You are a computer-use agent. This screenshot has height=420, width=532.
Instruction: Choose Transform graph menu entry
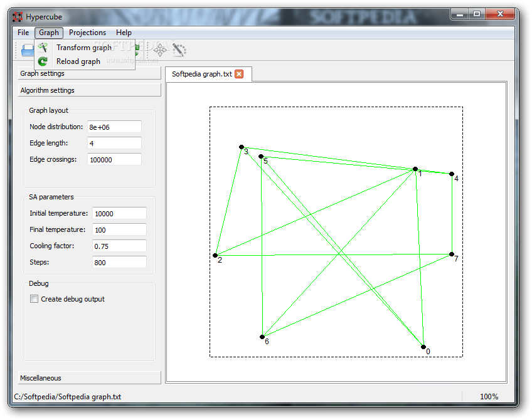tap(84, 48)
